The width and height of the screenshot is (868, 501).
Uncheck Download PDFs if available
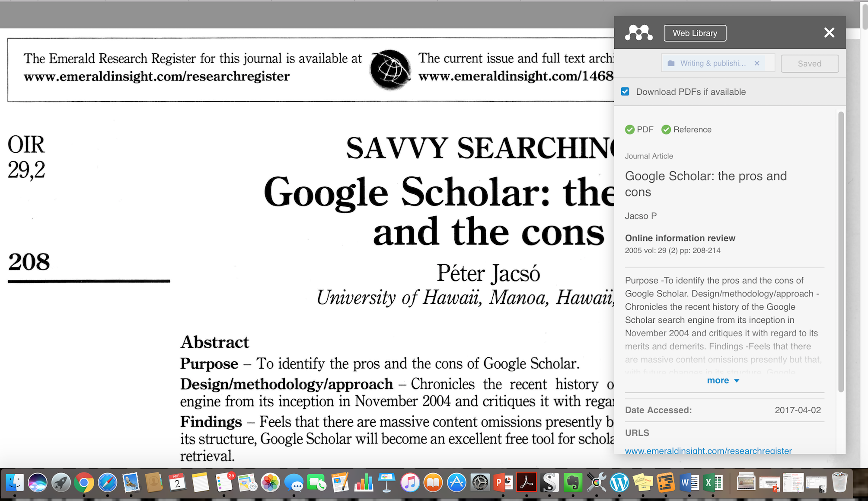pyautogui.click(x=625, y=92)
